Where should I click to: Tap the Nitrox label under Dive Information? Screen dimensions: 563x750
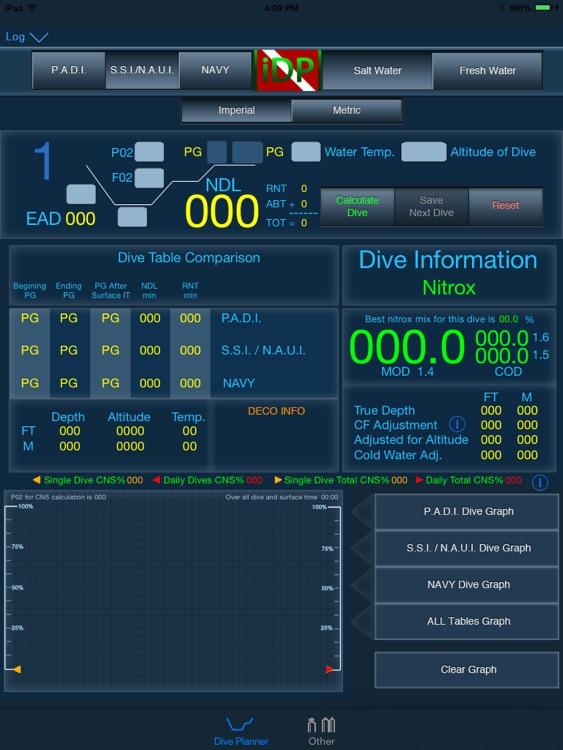[449, 287]
